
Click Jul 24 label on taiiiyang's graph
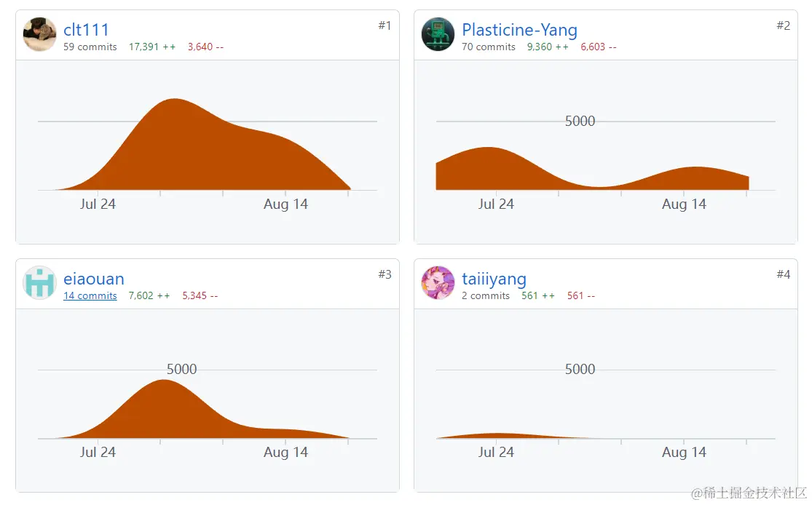[496, 452]
